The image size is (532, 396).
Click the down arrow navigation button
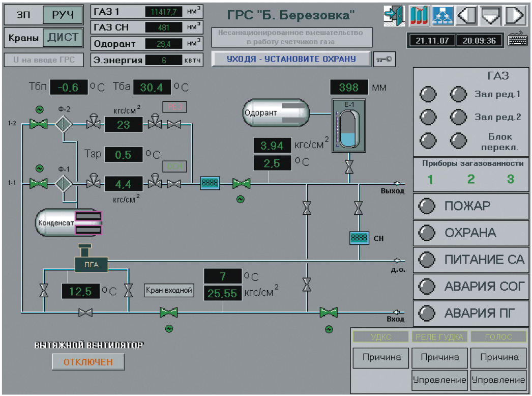(x=491, y=15)
